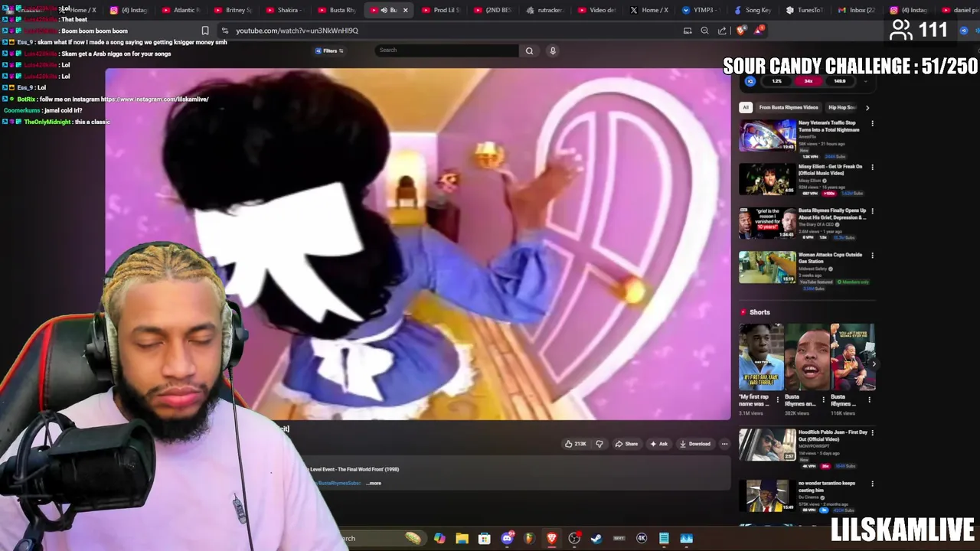Open Woman Attacks Cops Outside Gas Station thumbnail
This screenshot has width=980, height=551.
767,267
